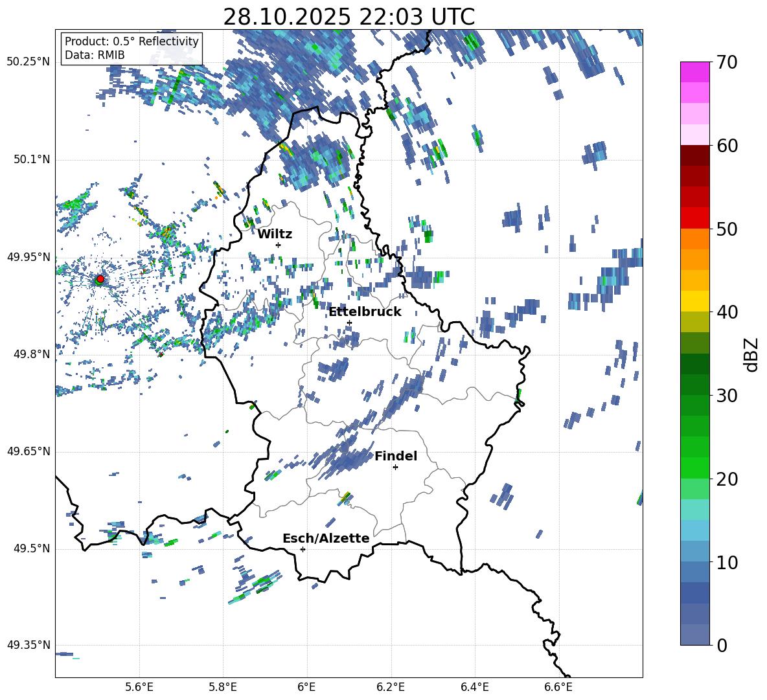The width and height of the screenshot is (767, 700).
Task: Click the Findel station cross marker
Action: click(395, 468)
